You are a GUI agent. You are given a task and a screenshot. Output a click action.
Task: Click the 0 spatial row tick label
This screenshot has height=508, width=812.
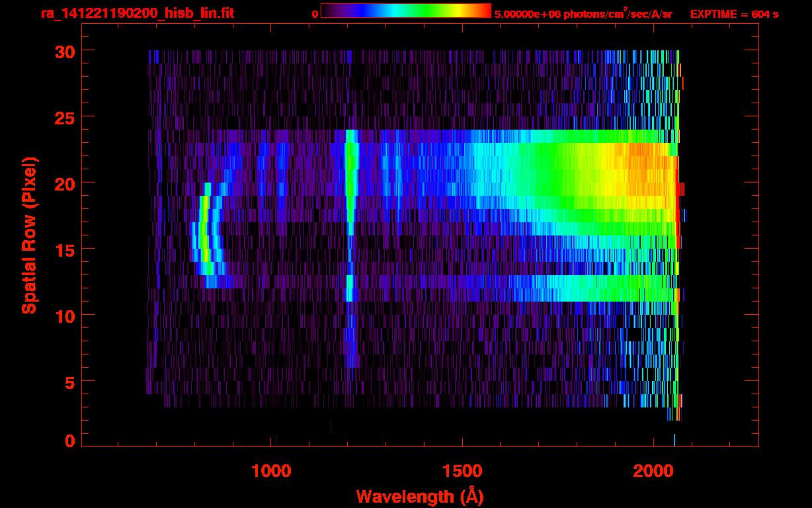click(x=69, y=441)
